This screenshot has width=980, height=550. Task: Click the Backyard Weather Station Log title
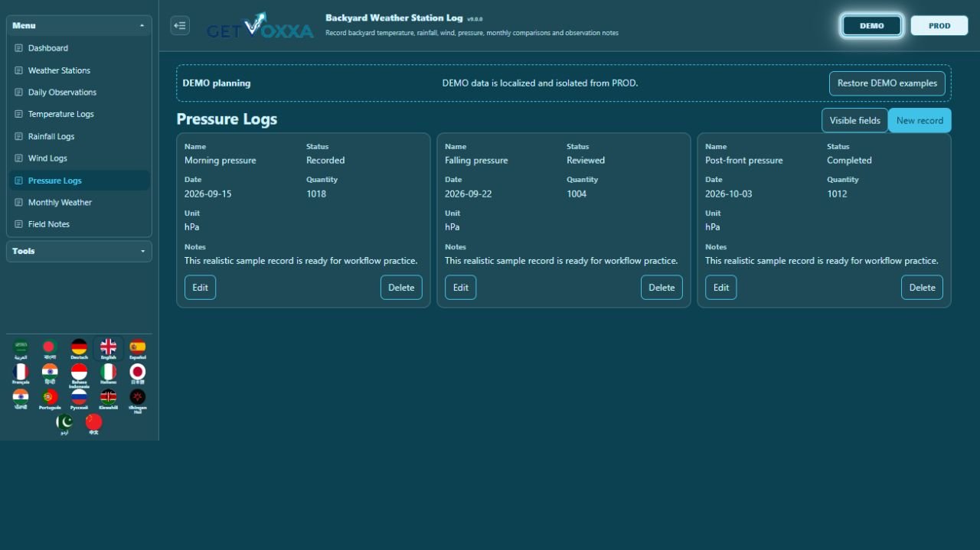point(394,18)
